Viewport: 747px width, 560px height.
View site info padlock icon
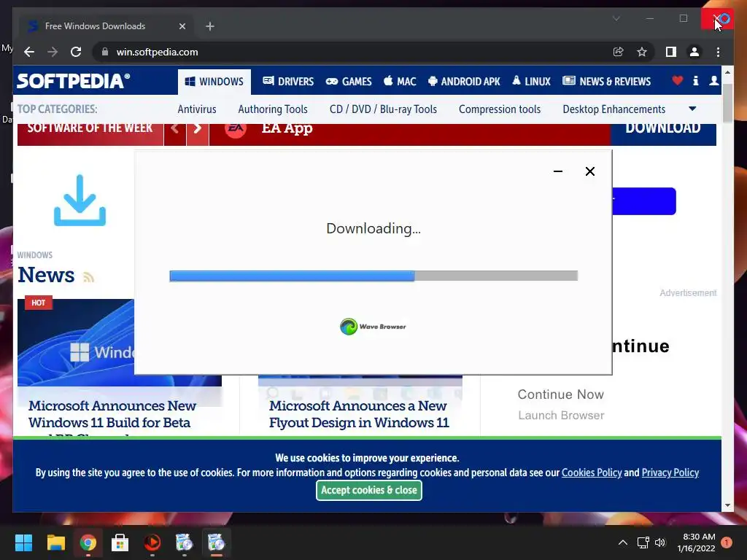pos(105,52)
